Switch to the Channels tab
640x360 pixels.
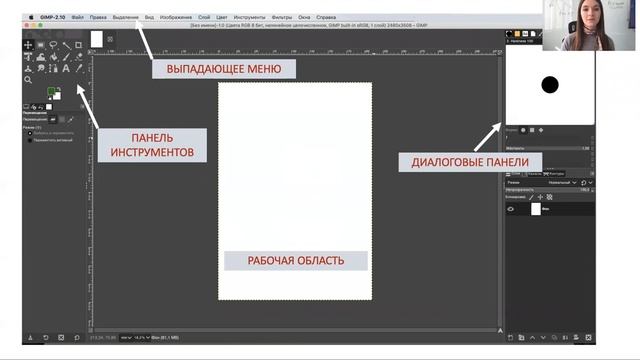click(x=533, y=174)
